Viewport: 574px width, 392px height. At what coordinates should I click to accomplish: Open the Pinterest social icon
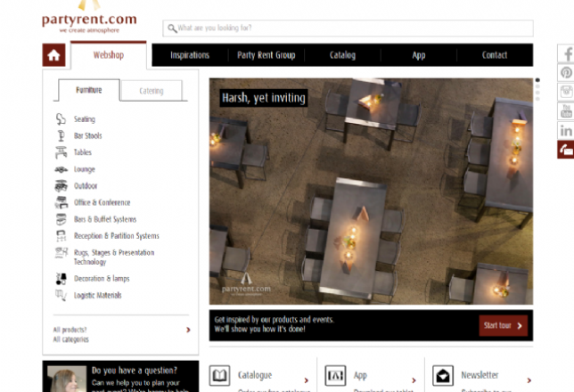coord(566,72)
